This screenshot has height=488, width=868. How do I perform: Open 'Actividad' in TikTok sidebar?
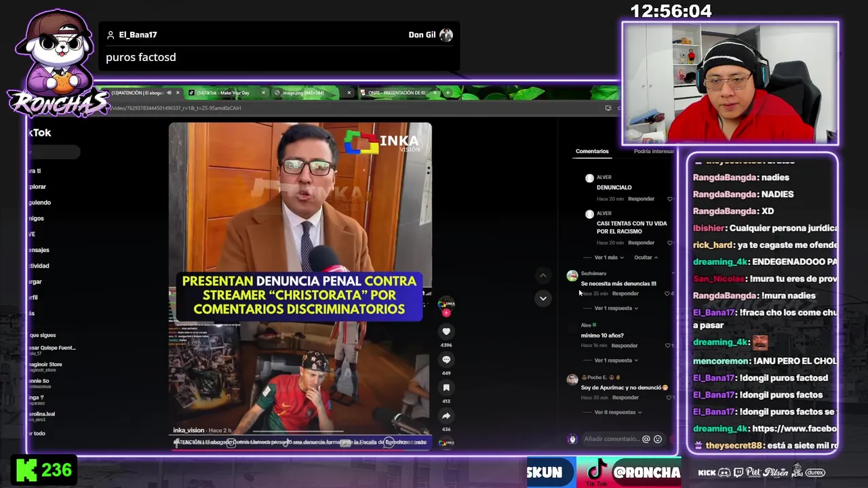point(39,266)
